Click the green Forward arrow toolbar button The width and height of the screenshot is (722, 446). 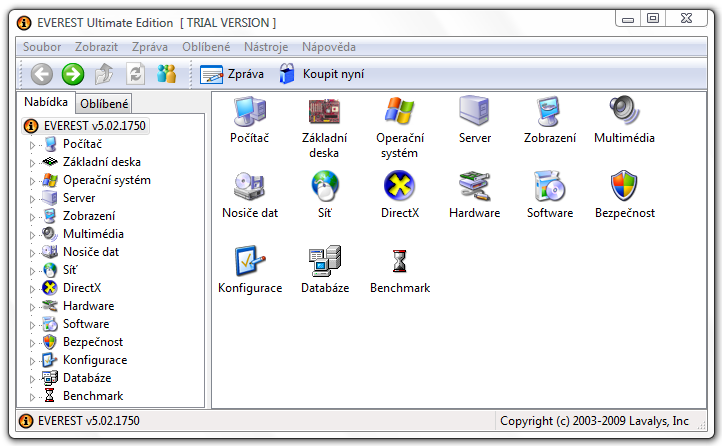click(73, 74)
